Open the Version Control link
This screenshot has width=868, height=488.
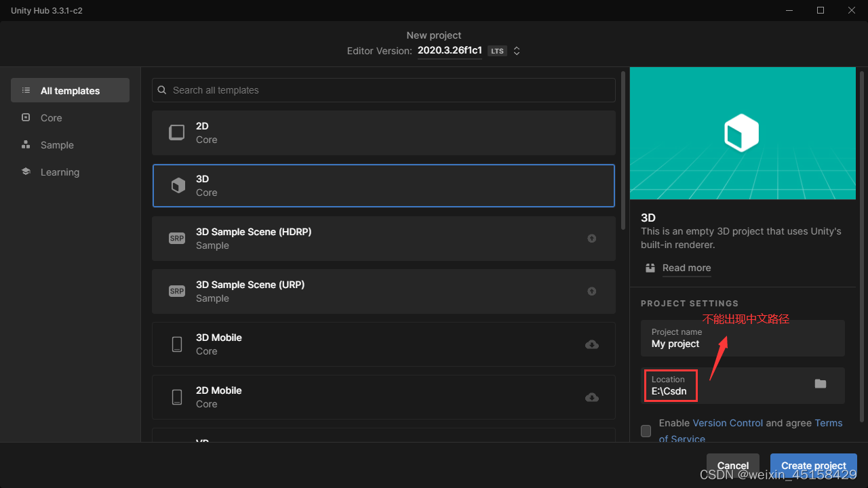coord(728,423)
